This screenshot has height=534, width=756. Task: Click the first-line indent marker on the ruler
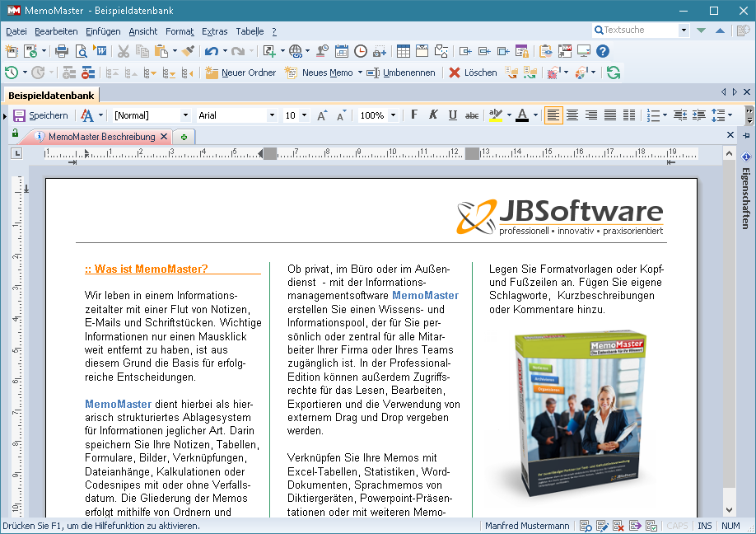pos(86,152)
